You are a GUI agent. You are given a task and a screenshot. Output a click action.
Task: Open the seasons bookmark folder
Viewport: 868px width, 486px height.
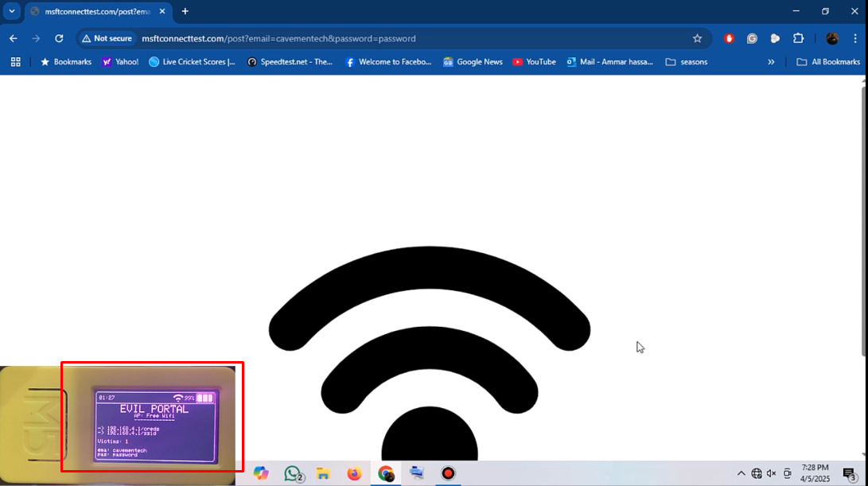(686, 62)
